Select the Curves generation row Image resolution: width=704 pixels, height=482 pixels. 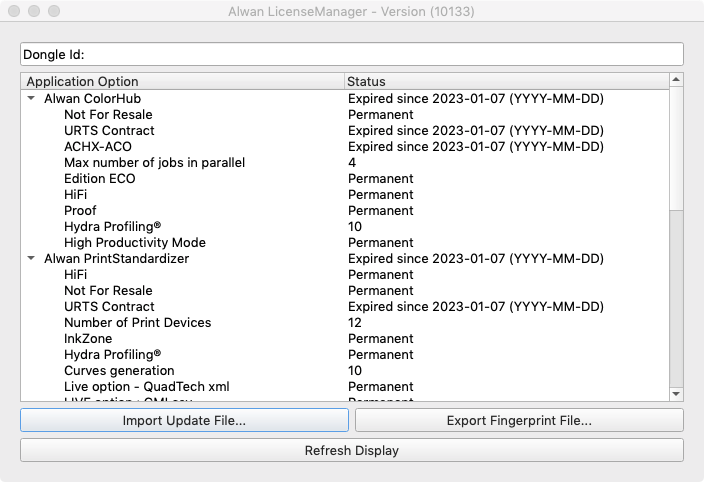pos(345,371)
